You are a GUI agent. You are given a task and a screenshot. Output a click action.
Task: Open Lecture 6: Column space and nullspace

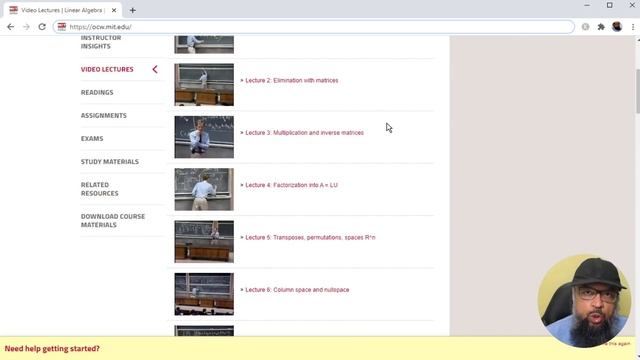point(297,289)
